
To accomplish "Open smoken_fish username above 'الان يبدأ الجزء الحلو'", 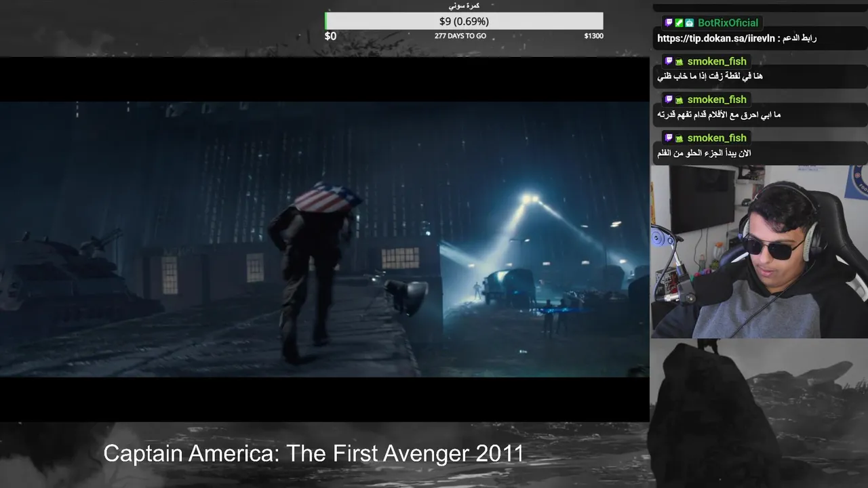I will [x=717, y=138].
